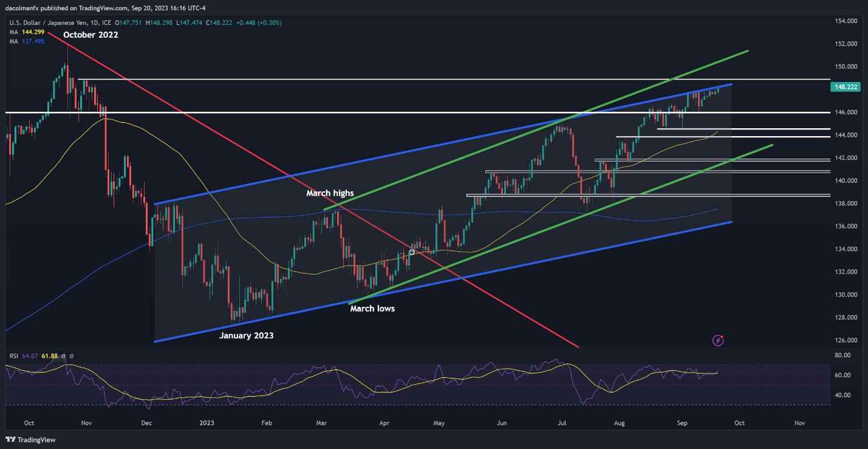
Task: Click the 146.000 price axis label
Action: 845,112
